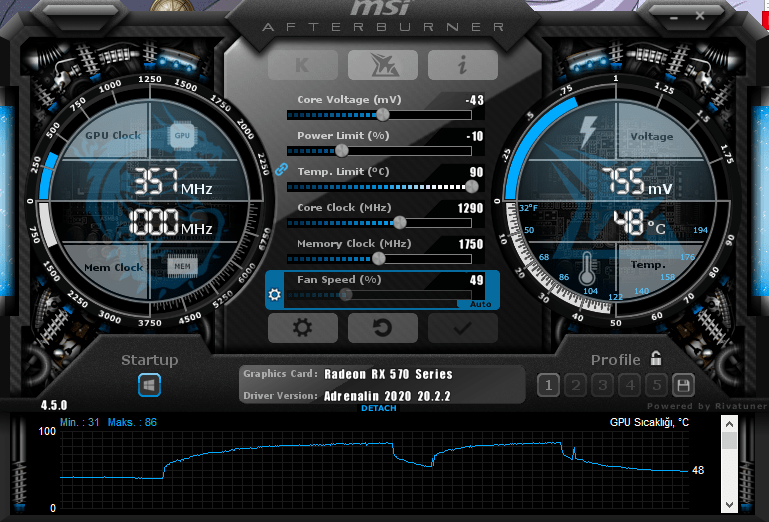Select profile slot 1
The height and width of the screenshot is (522, 769).
548,386
